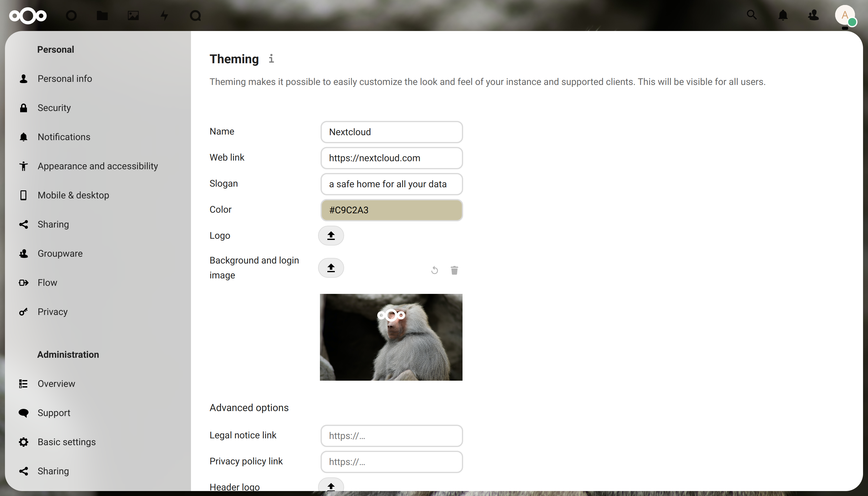The image size is (868, 496).
Task: Open the Security settings section
Action: 54,108
